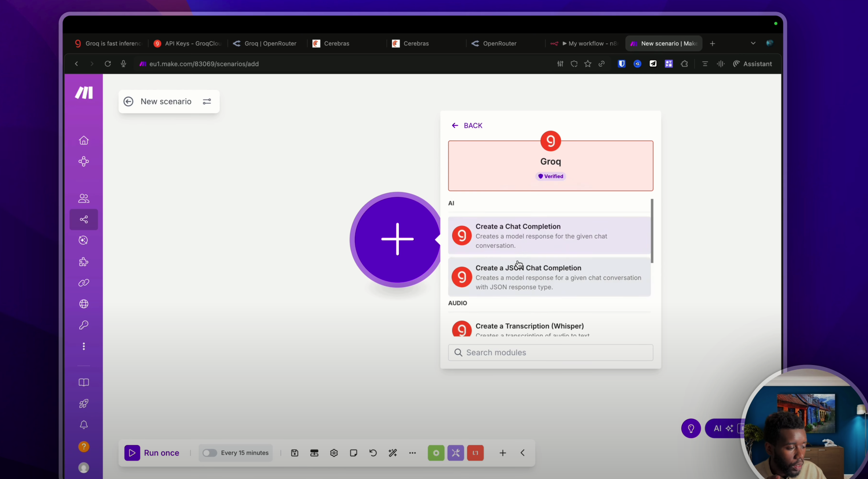Image resolution: width=868 pixels, height=479 pixels.
Task: Open the Webhooks globe icon
Action: (x=84, y=304)
